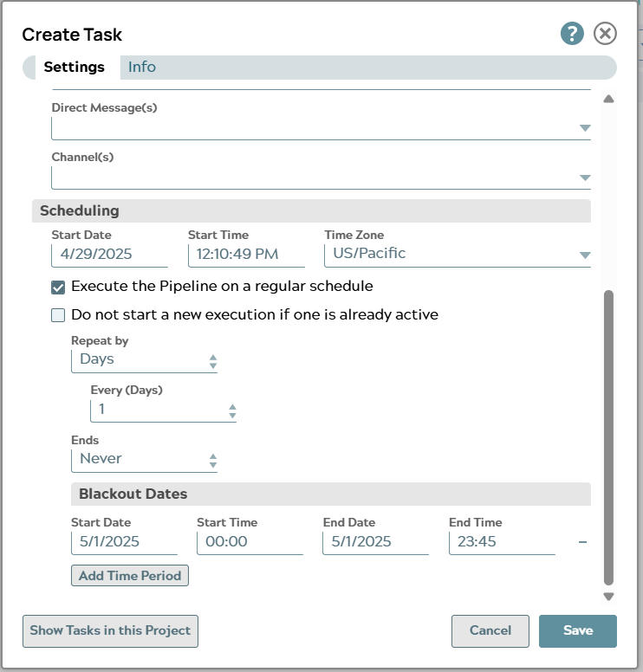643x672 pixels.
Task: Toggle Execute the Pipeline on regular schedule
Action: (58, 287)
